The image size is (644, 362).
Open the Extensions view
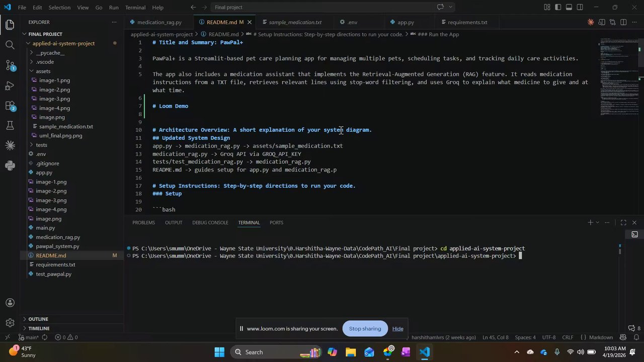10,106
